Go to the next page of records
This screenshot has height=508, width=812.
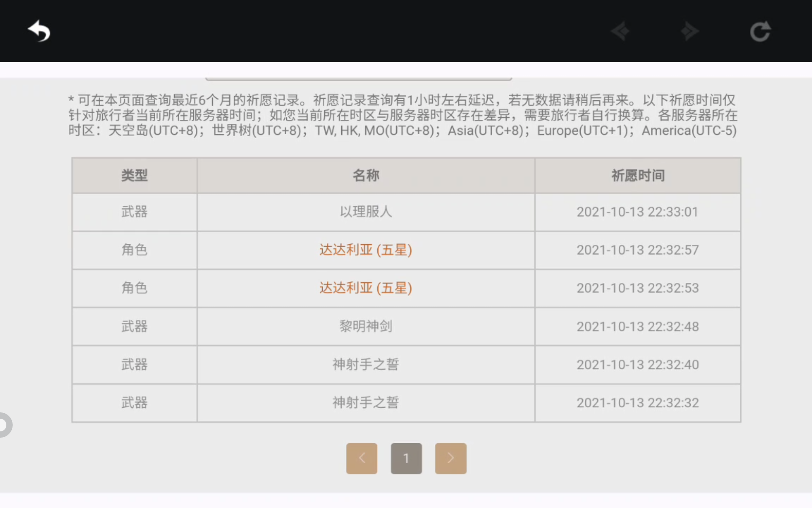pos(450,458)
